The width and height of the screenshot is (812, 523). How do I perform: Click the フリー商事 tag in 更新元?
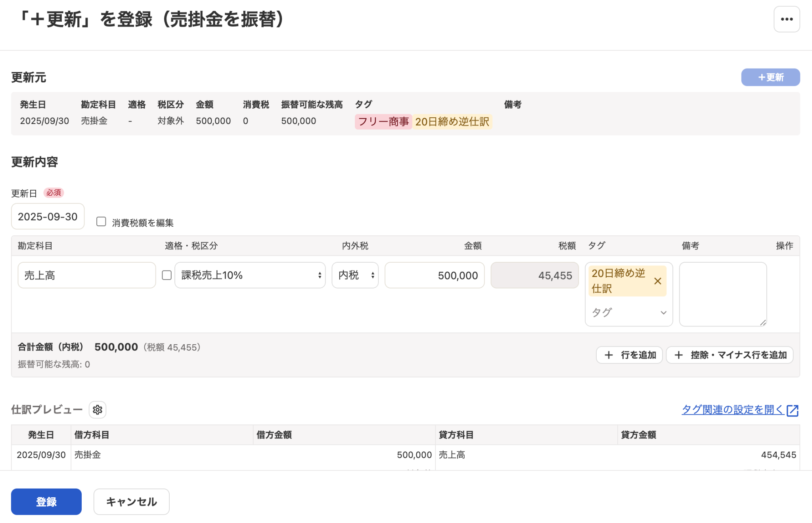click(383, 122)
